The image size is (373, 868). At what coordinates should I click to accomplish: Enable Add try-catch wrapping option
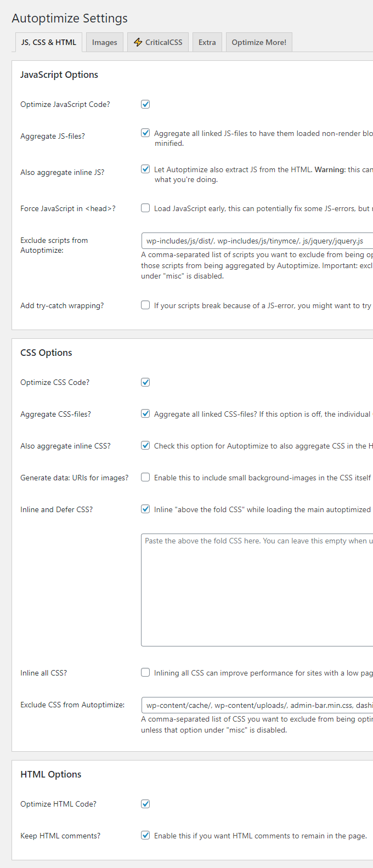click(x=145, y=305)
